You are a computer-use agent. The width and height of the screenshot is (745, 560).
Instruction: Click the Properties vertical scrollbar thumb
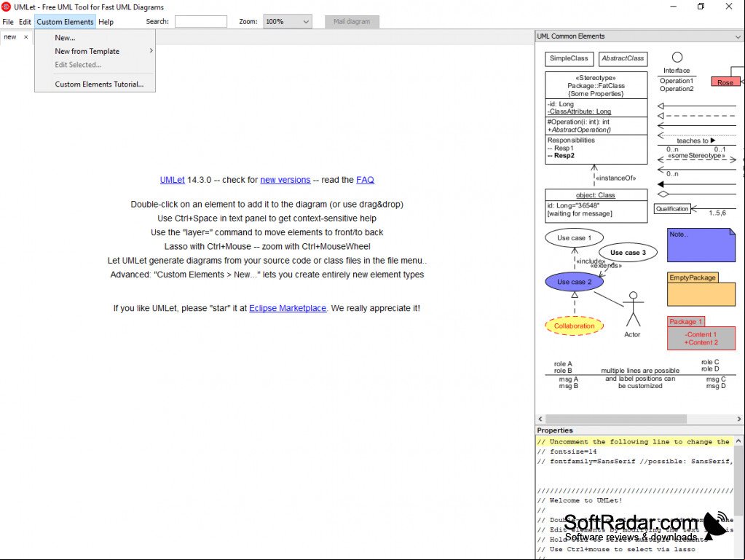pos(738,481)
